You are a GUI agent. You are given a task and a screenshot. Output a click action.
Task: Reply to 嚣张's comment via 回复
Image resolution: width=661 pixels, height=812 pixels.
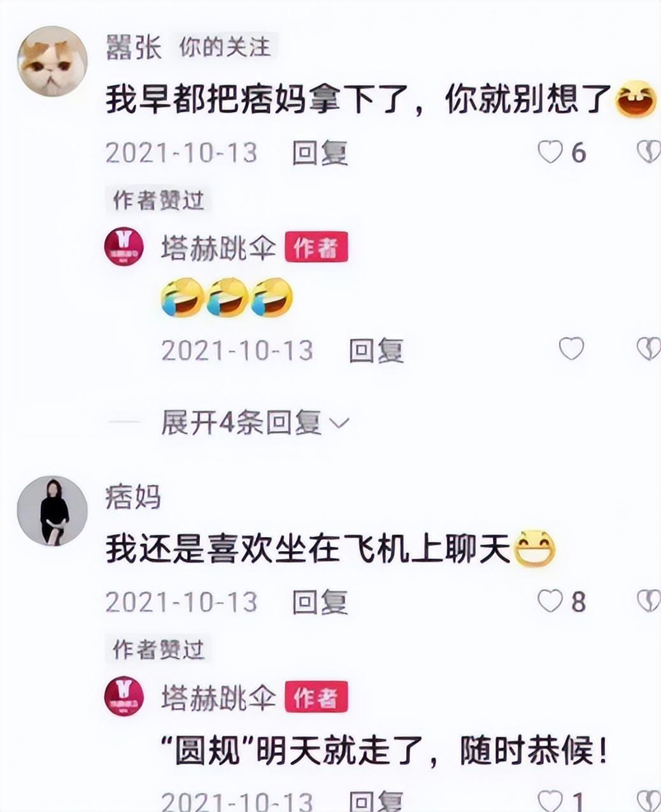tap(320, 153)
